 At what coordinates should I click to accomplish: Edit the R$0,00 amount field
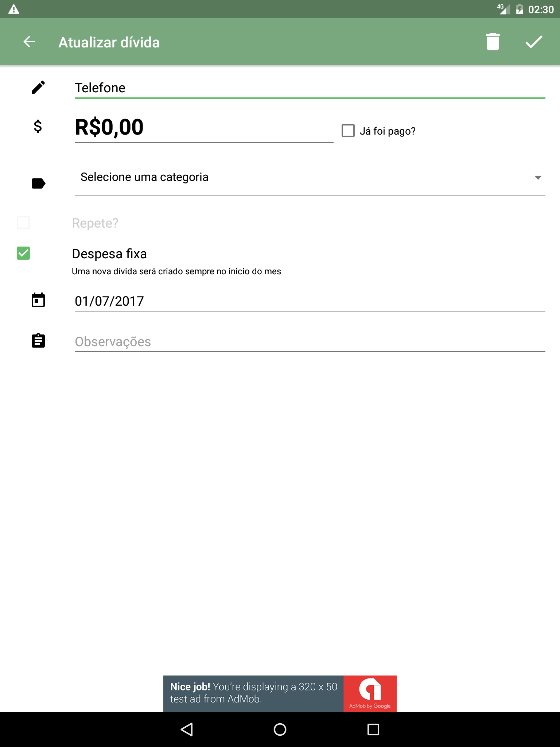[203, 128]
